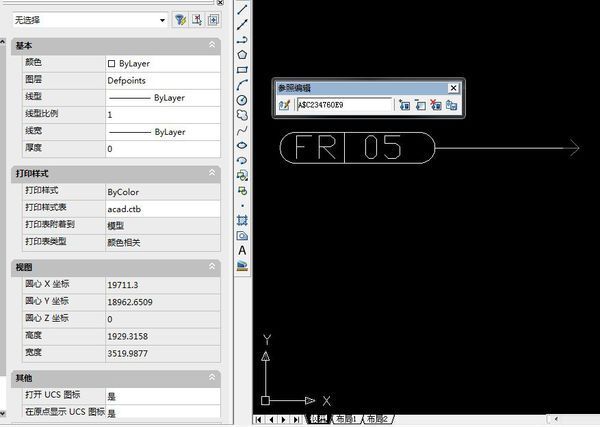Click the bottom icon in draw toolbar

coord(242,265)
